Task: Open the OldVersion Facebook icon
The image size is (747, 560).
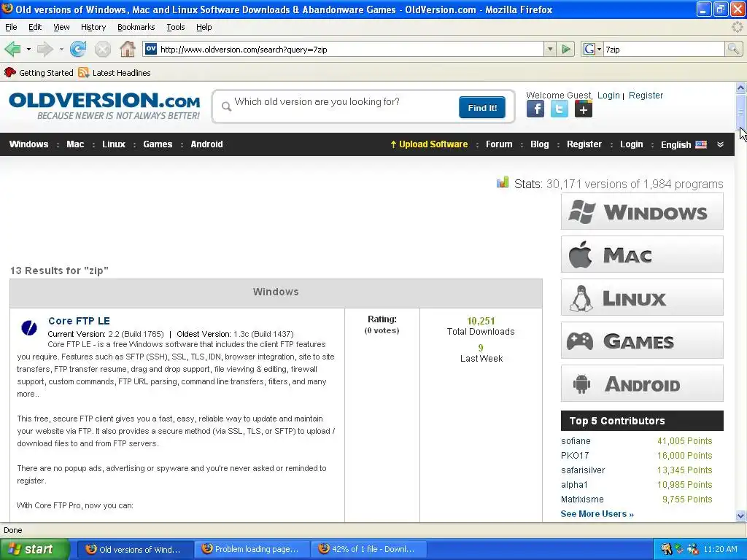Action: (535, 109)
